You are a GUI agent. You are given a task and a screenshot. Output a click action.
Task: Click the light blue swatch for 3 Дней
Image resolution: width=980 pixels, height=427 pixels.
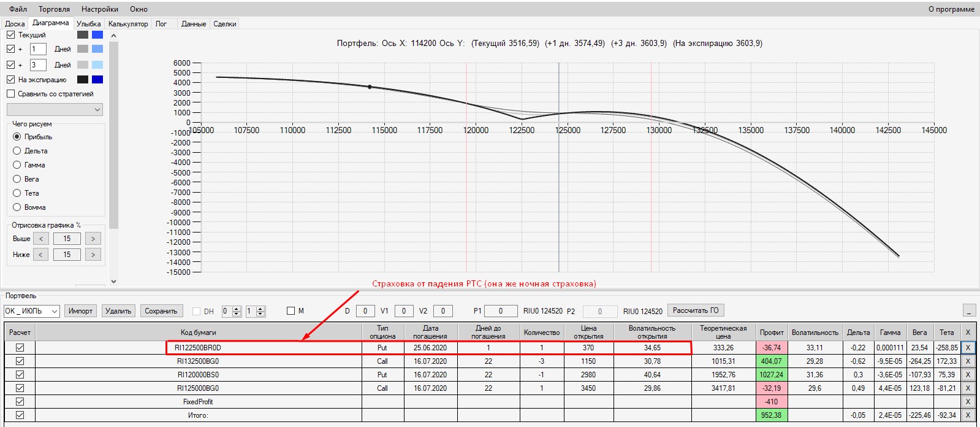(x=97, y=65)
